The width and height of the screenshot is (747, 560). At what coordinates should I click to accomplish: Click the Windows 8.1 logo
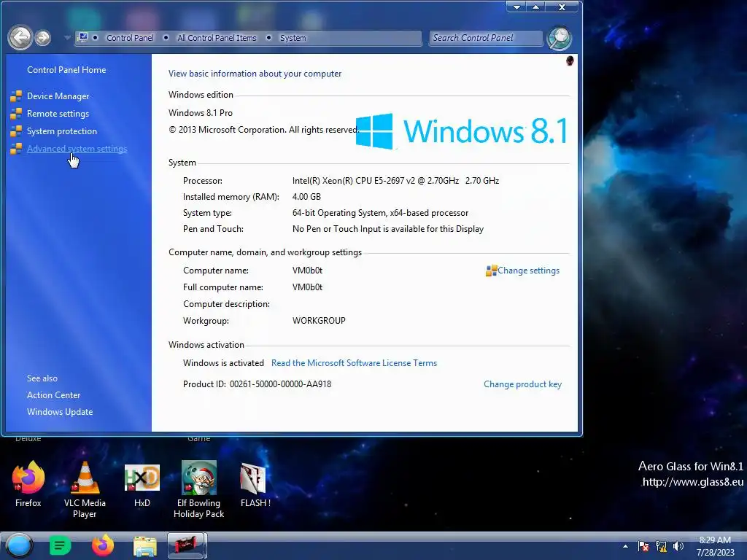pos(461,131)
